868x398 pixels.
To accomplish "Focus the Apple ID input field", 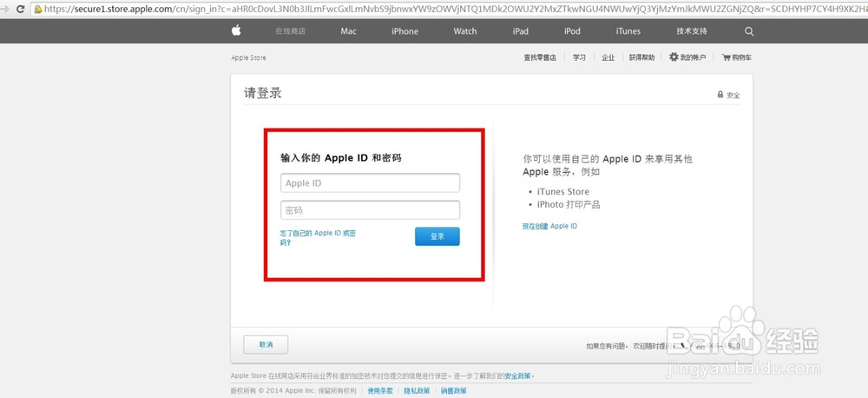I will 370,183.
